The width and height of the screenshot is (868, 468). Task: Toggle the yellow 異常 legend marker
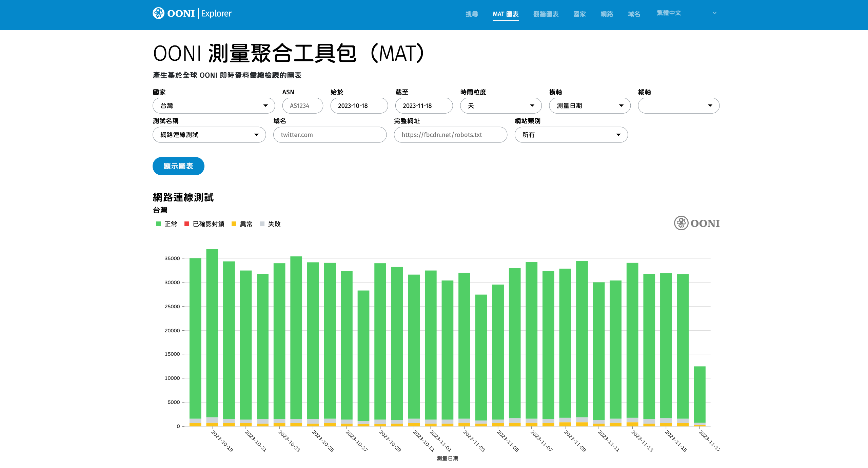pos(234,224)
